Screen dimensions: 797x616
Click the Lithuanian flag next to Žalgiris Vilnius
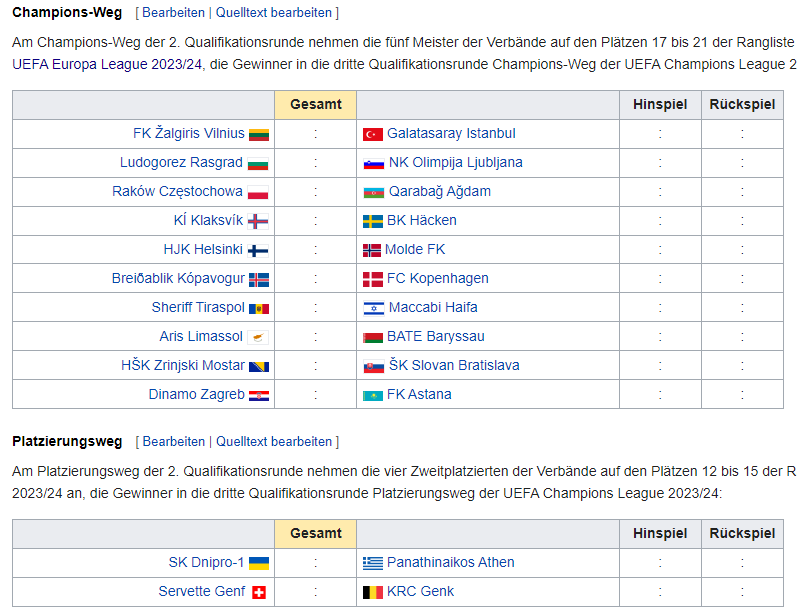click(x=259, y=134)
